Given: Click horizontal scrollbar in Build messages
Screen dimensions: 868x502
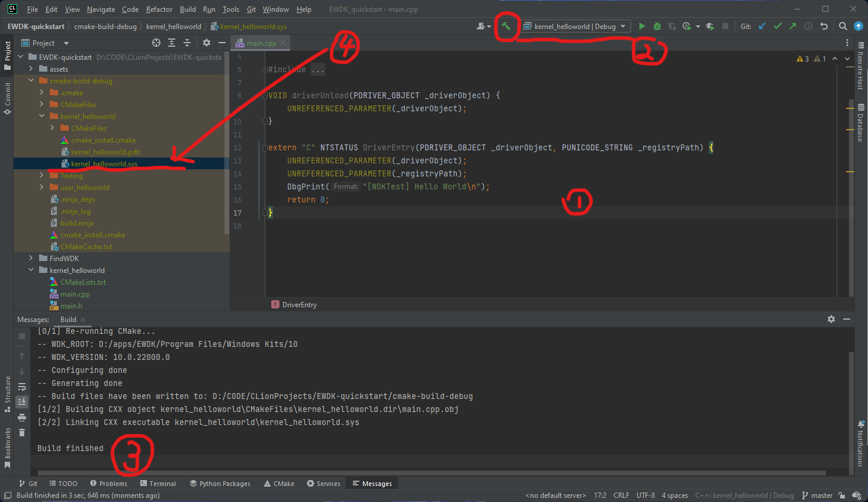Looking at the screenshot, I should click(432, 473).
